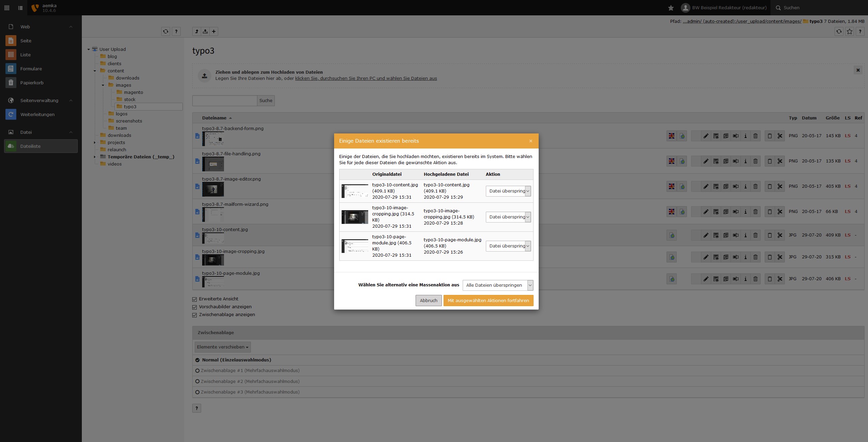Click scissors cut icon for typo3-10-page-module.jpg

780,279
